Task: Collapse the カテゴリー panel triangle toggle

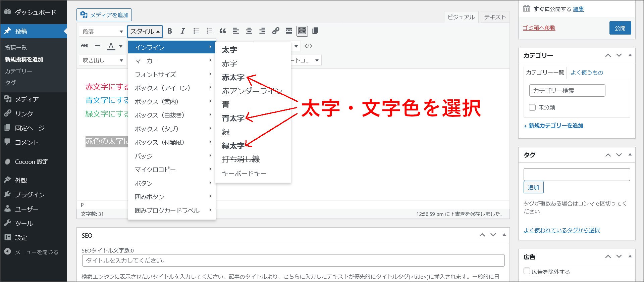Action: 630,55
